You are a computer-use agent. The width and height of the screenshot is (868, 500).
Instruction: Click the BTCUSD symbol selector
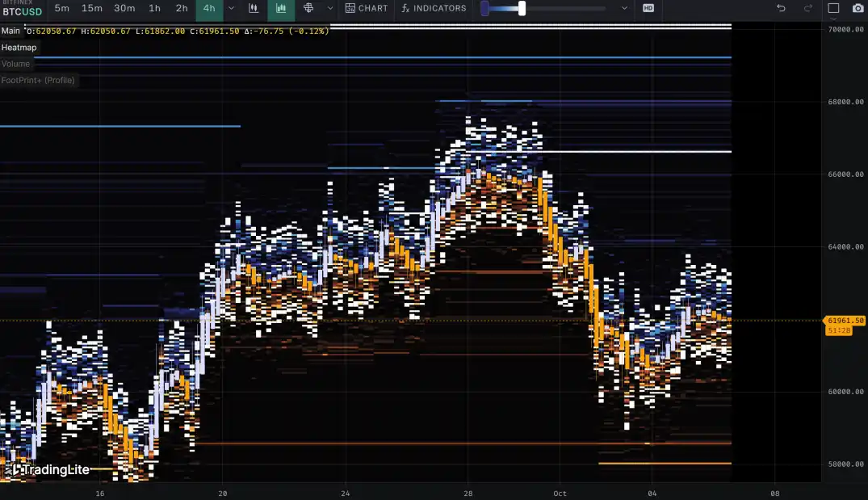pos(22,11)
